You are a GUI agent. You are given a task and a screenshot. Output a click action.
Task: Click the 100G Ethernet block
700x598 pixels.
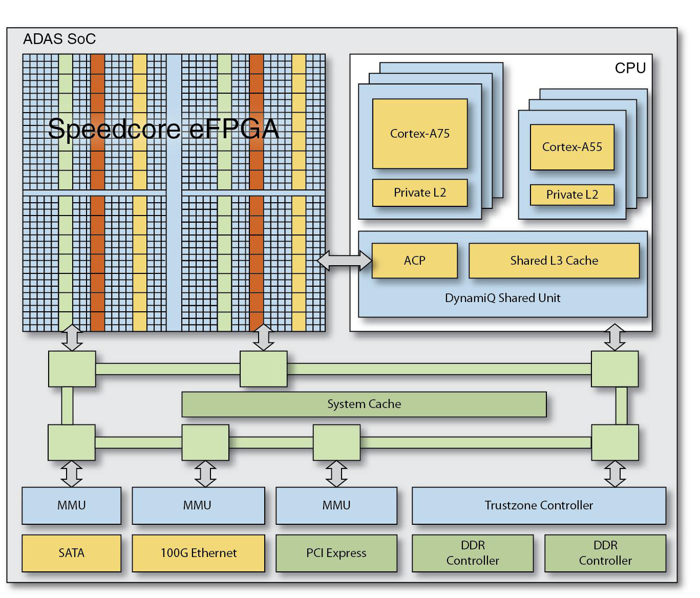pos(199,553)
